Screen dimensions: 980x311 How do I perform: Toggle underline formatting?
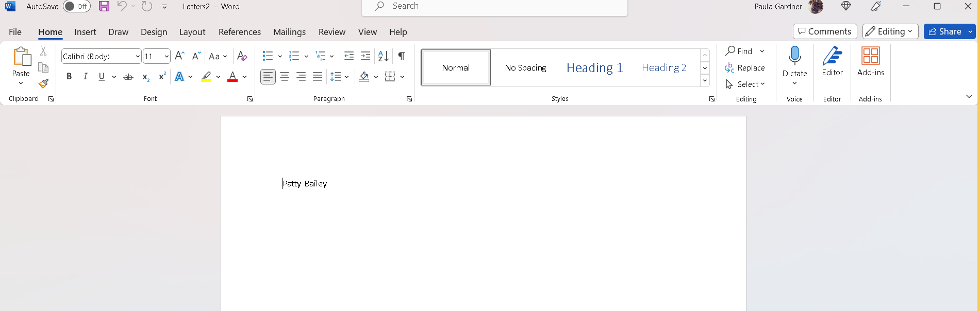click(102, 77)
